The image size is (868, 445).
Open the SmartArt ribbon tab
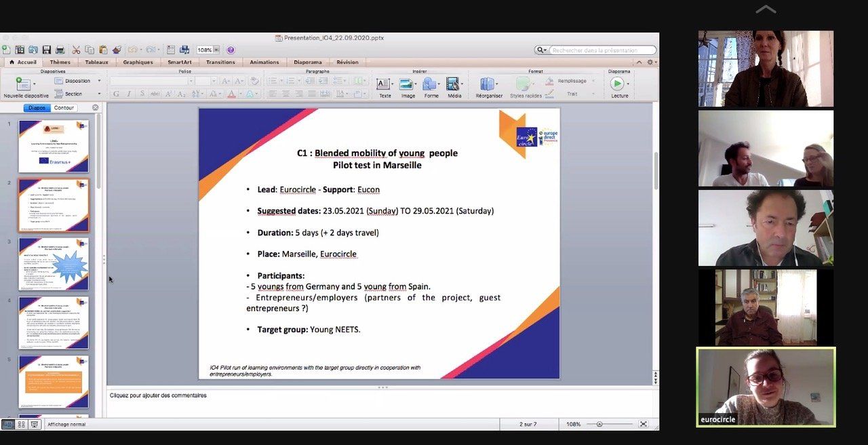point(180,62)
